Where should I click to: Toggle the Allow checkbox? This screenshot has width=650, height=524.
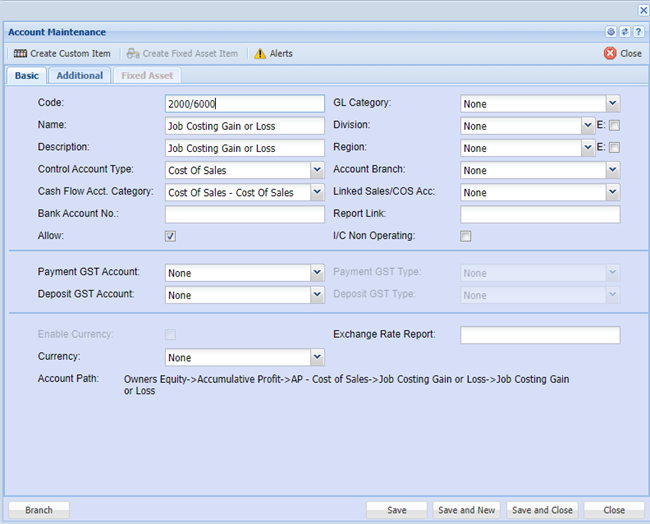pos(170,236)
